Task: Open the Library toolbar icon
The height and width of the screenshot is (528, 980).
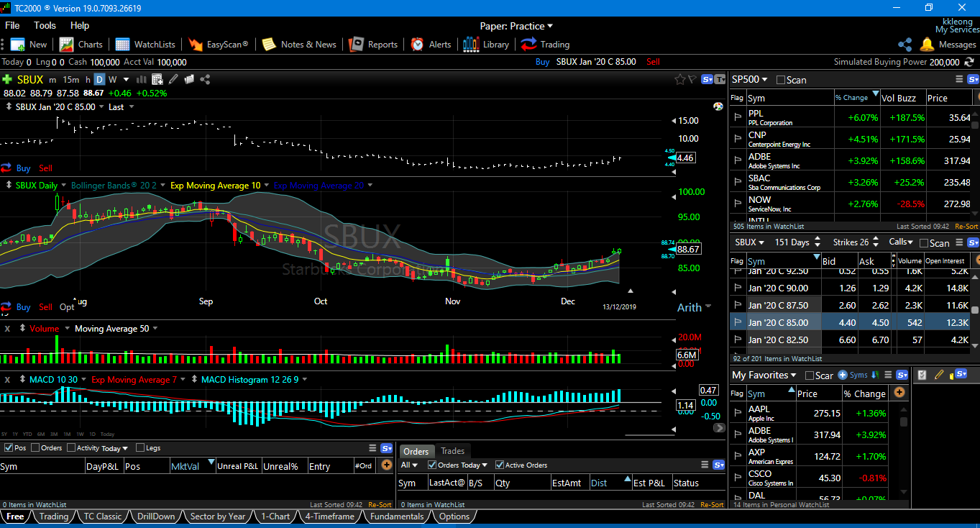Action: tap(471, 44)
